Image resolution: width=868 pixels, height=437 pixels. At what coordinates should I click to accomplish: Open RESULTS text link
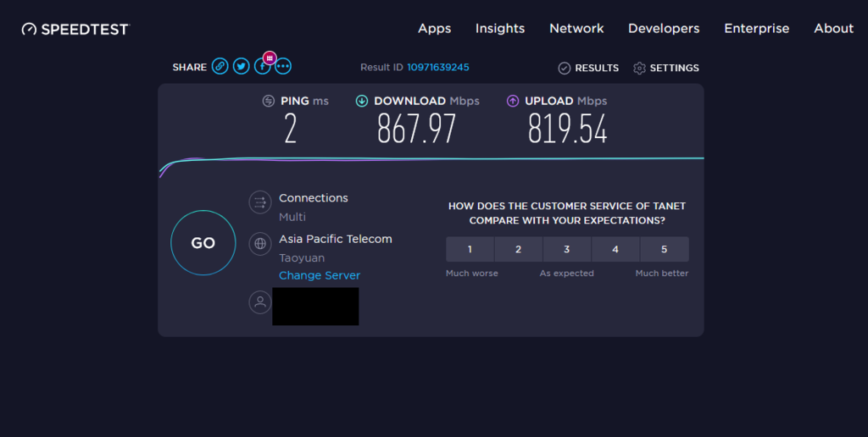pos(597,68)
